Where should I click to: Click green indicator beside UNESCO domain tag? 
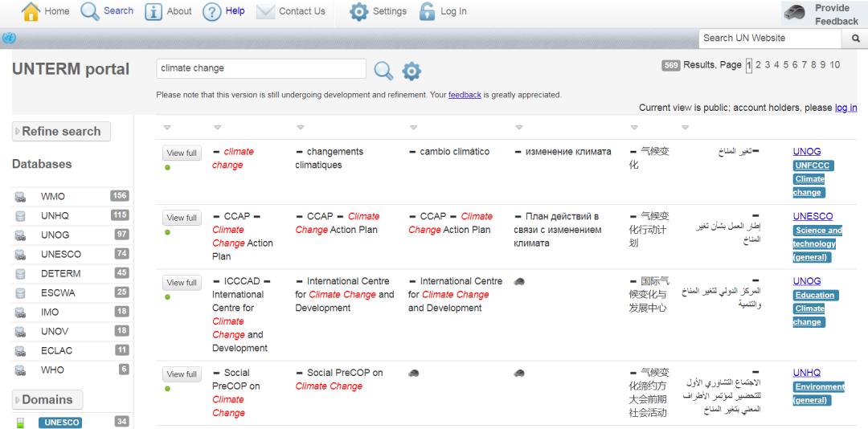pos(20,423)
